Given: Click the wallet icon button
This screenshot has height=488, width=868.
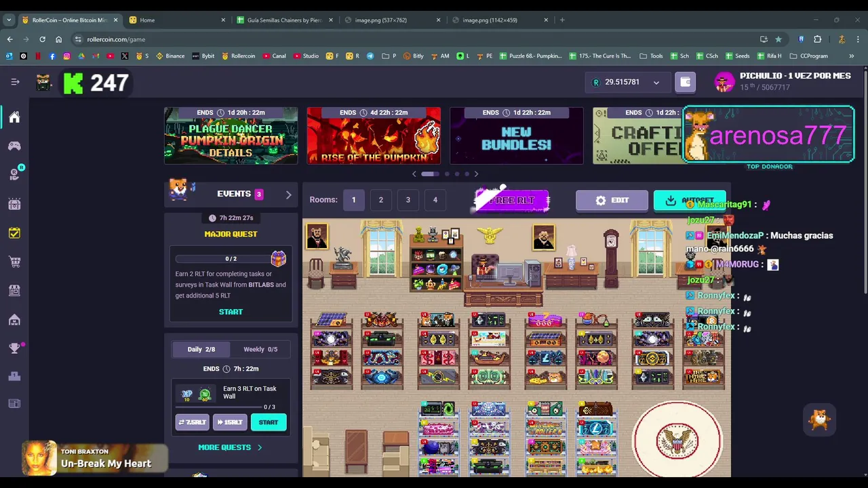Looking at the screenshot, I should point(685,82).
